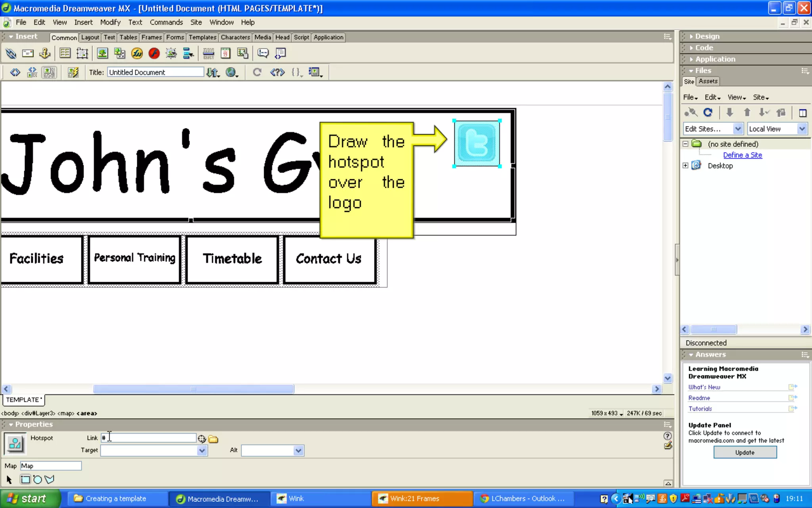The height and width of the screenshot is (508, 812).
Task: Toggle Show Code and Design Views
Action: coord(32,72)
